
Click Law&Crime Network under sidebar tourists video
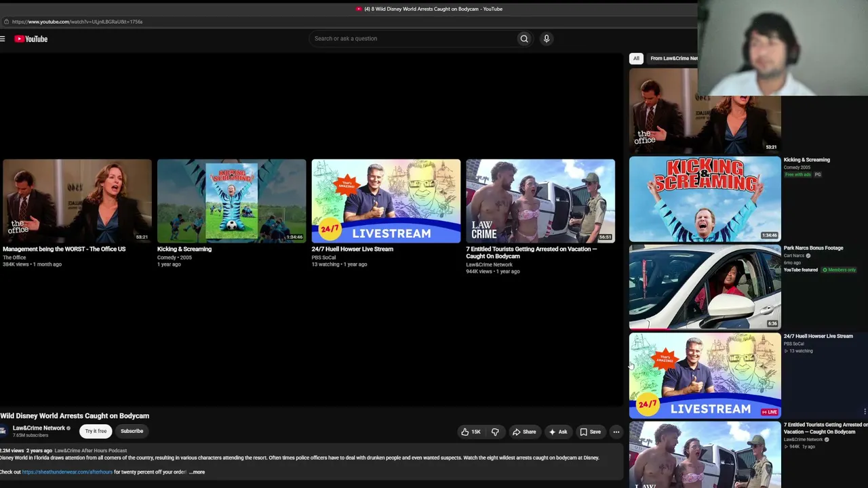click(804, 440)
